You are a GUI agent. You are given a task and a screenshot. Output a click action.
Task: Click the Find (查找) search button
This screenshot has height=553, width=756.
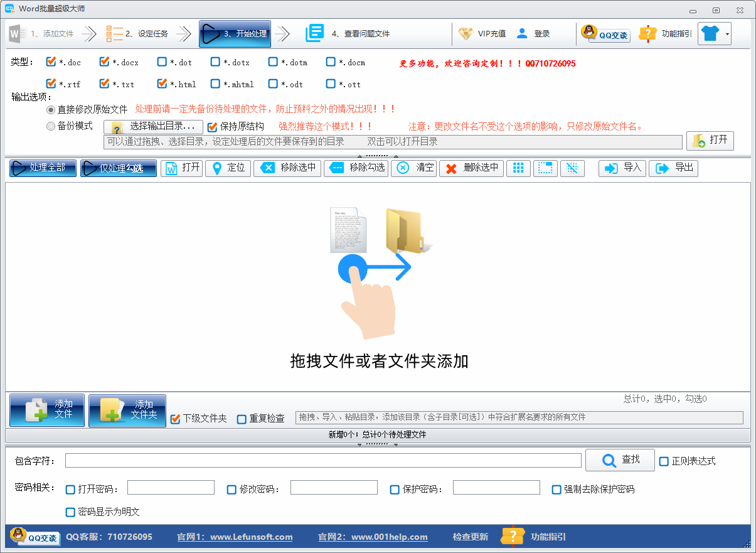[620, 460]
